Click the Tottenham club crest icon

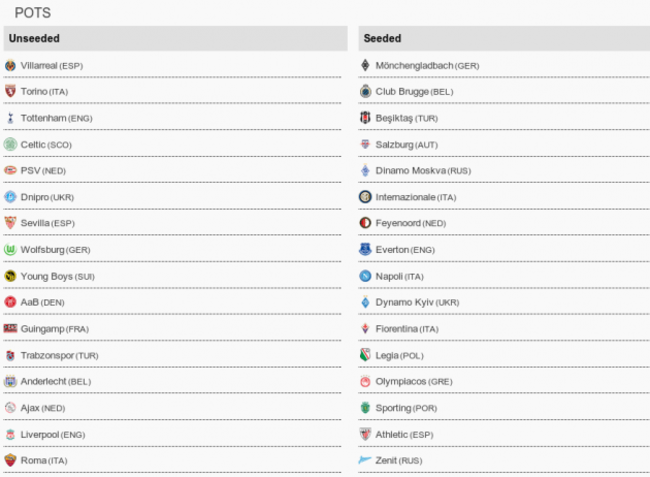point(10,118)
